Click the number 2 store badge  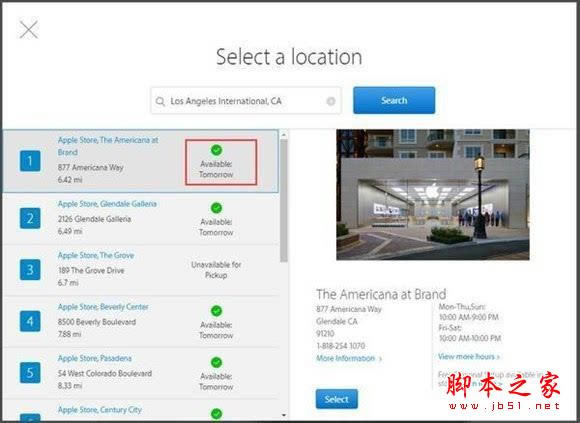[30, 218]
